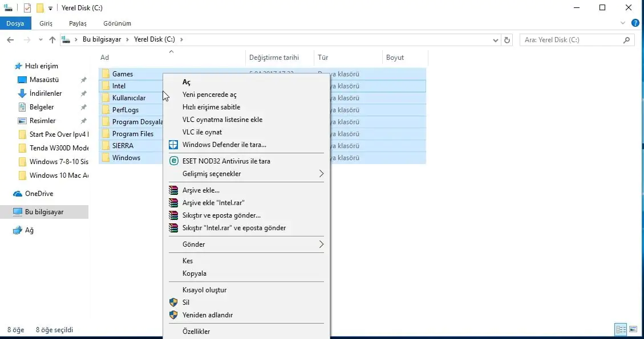Click the Windows Defender shield icon
This screenshot has height=339, width=644.
pos(174,145)
